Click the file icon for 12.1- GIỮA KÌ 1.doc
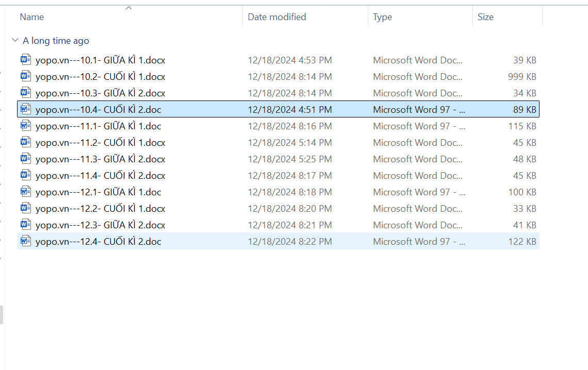This screenshot has height=370, width=588. tap(26, 192)
